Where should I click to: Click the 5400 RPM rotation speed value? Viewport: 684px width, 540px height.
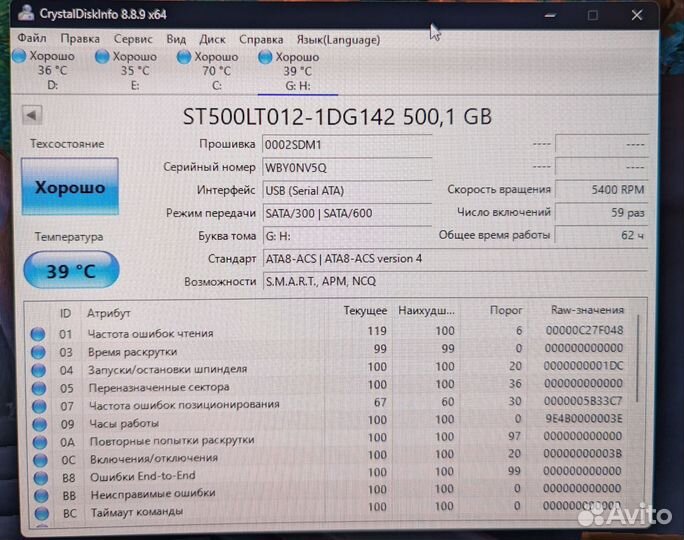tap(602, 189)
